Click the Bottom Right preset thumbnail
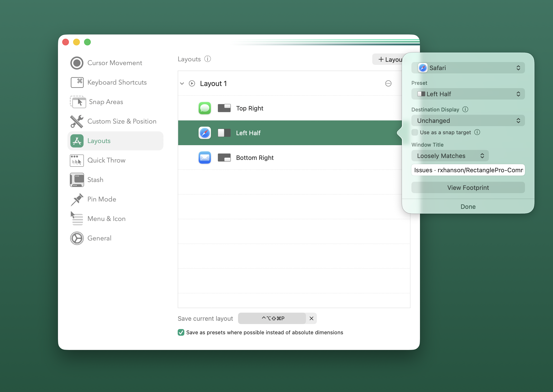553x392 pixels. click(224, 158)
